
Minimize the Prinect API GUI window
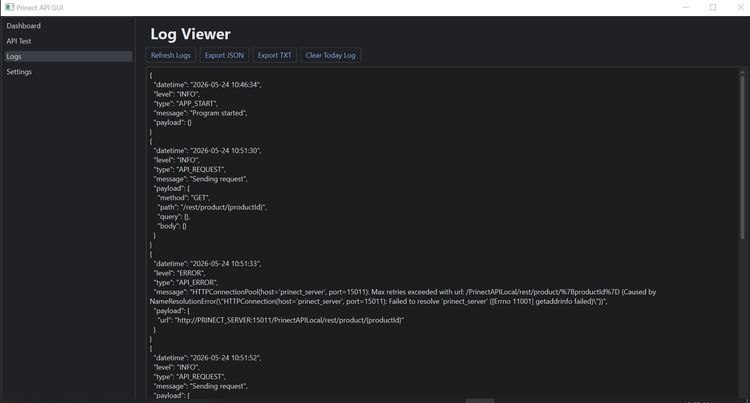(x=686, y=7)
